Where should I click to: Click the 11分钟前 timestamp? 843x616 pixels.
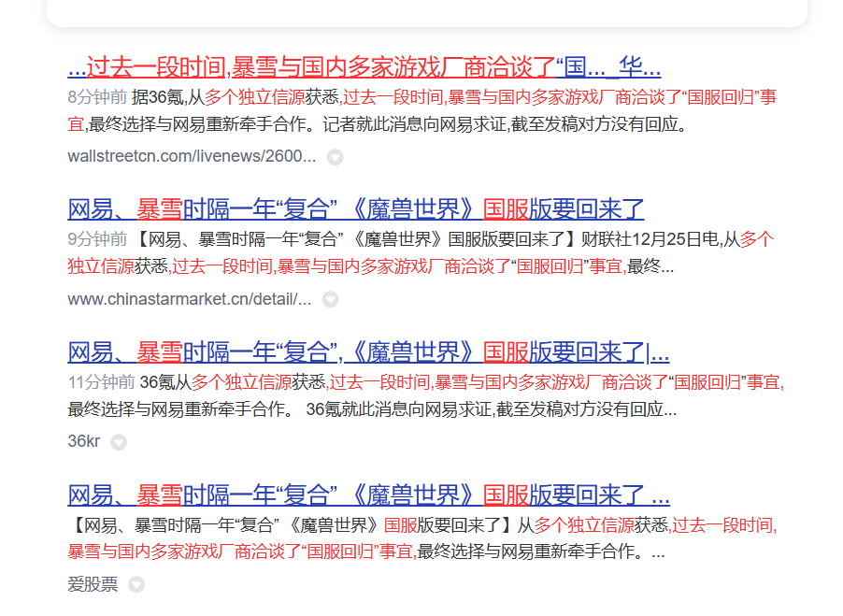click(101, 382)
